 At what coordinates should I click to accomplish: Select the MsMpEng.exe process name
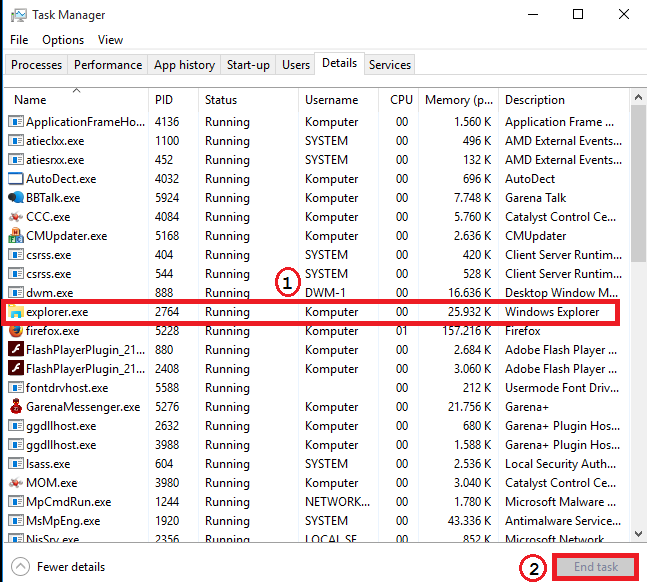point(63,520)
